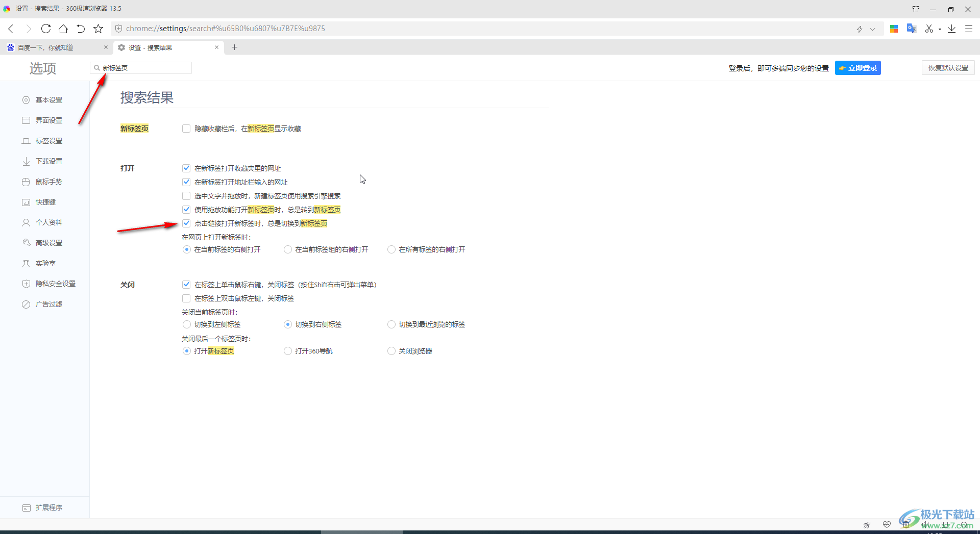
Task: Open the browser main menu
Action: (969, 29)
